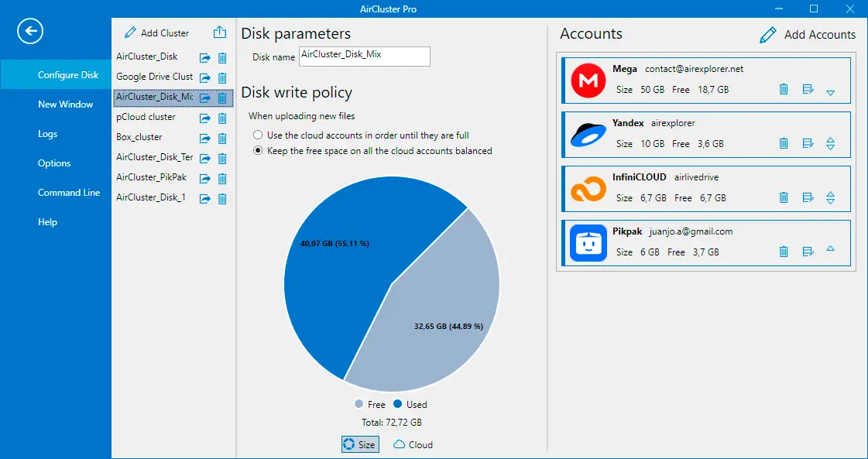The height and width of the screenshot is (459, 868).
Task: Open Configure Disk in sidebar
Action: pos(55,75)
